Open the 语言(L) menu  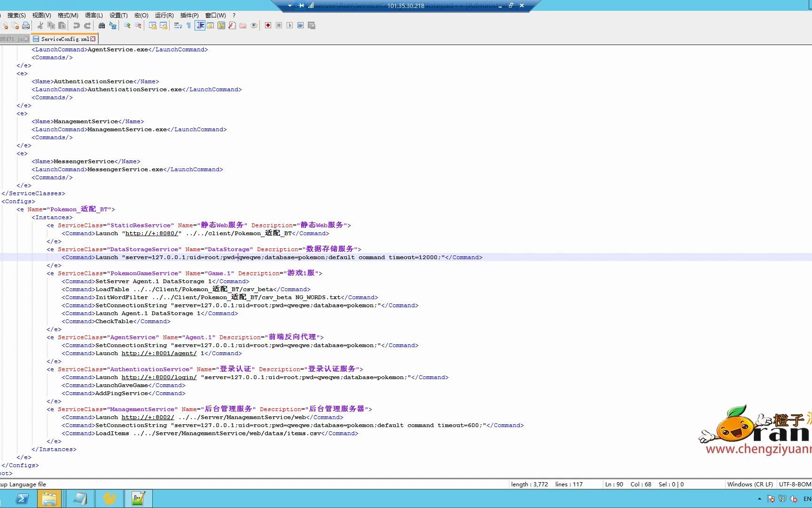[94, 16]
